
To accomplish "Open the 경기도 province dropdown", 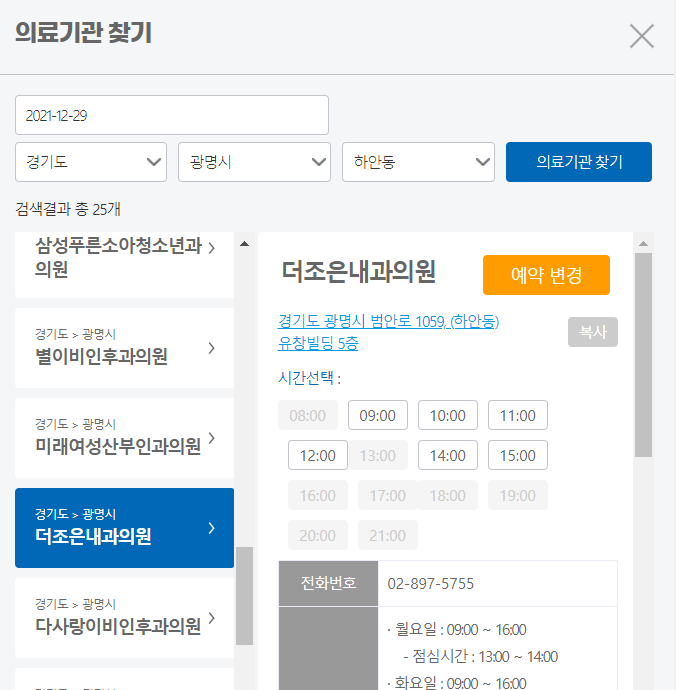I will pos(91,162).
